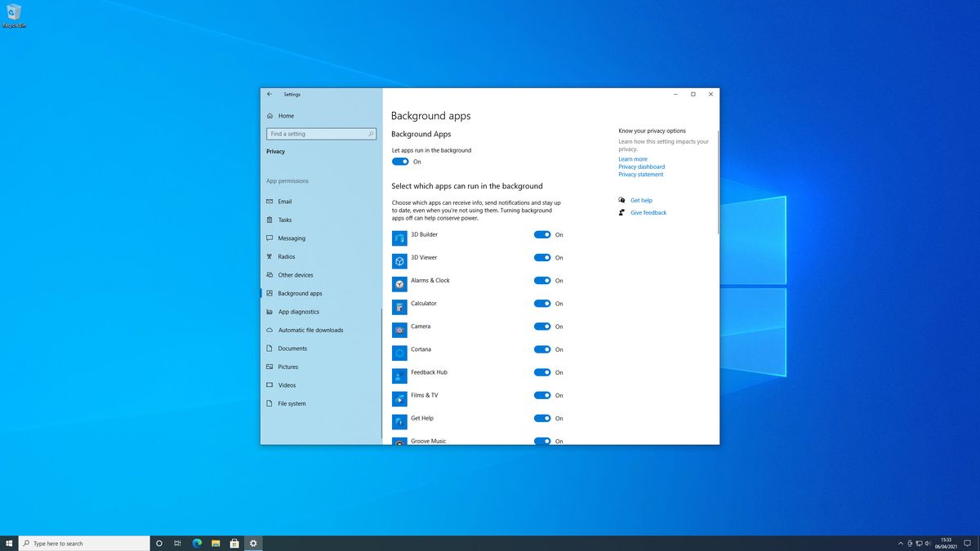Open Email app permissions in the sidebar
The height and width of the screenshot is (551, 980).
click(x=285, y=201)
